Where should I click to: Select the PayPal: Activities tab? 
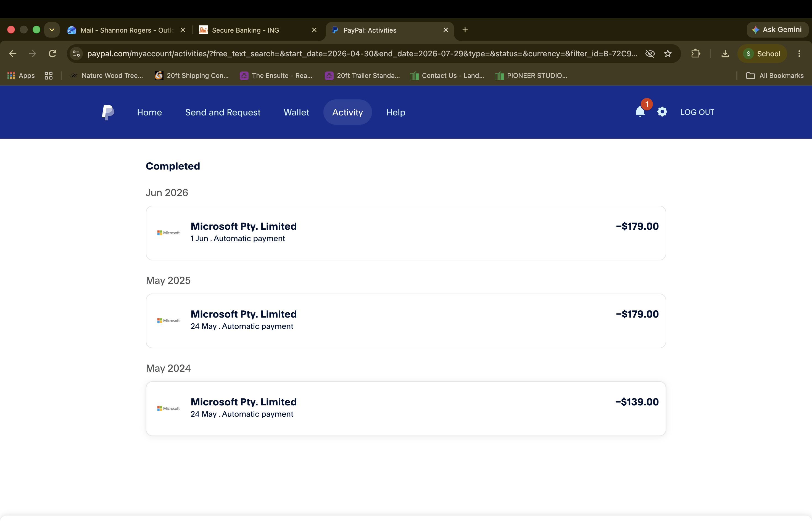pos(390,30)
